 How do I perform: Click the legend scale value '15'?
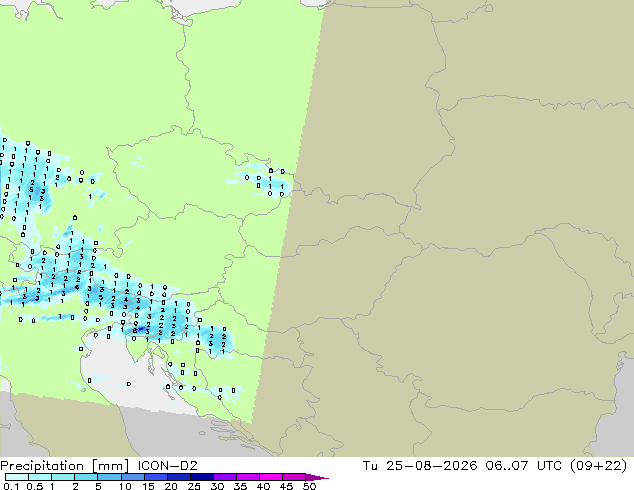tap(148, 486)
